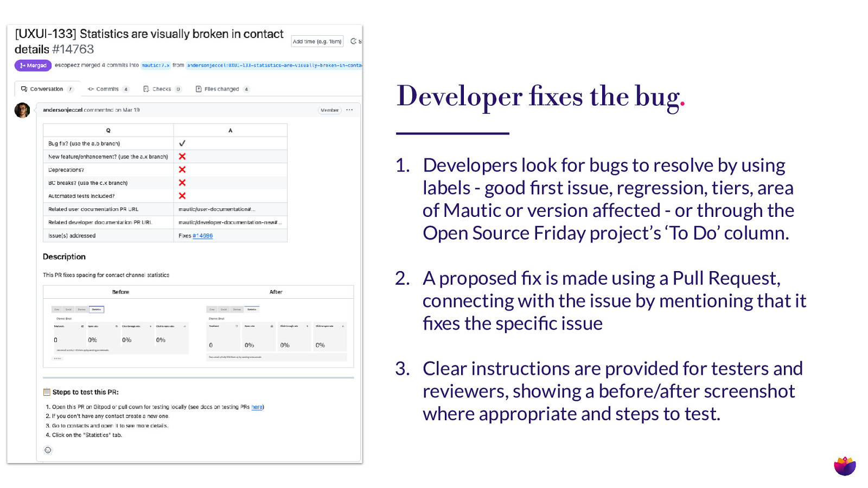Click the clipboard emoji before Steps to test
868x488 pixels.
pos(47,392)
